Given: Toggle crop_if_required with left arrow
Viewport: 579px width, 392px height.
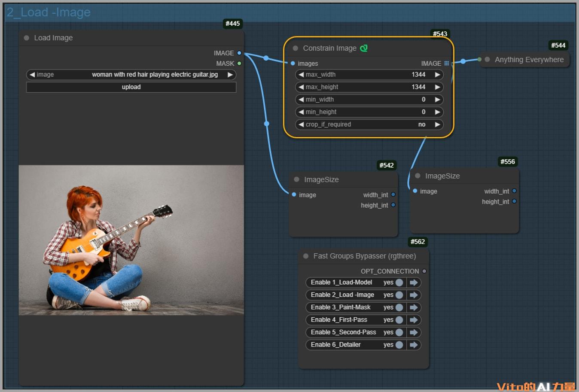Looking at the screenshot, I should (301, 125).
